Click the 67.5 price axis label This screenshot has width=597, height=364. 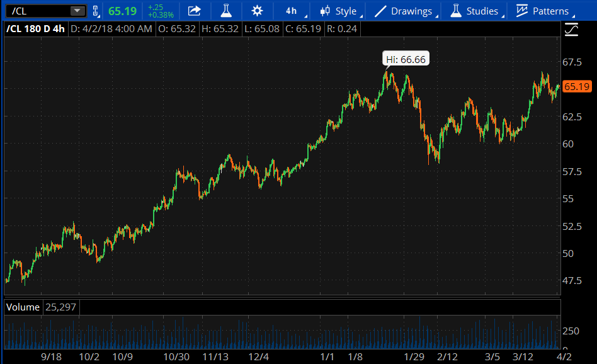coord(572,62)
